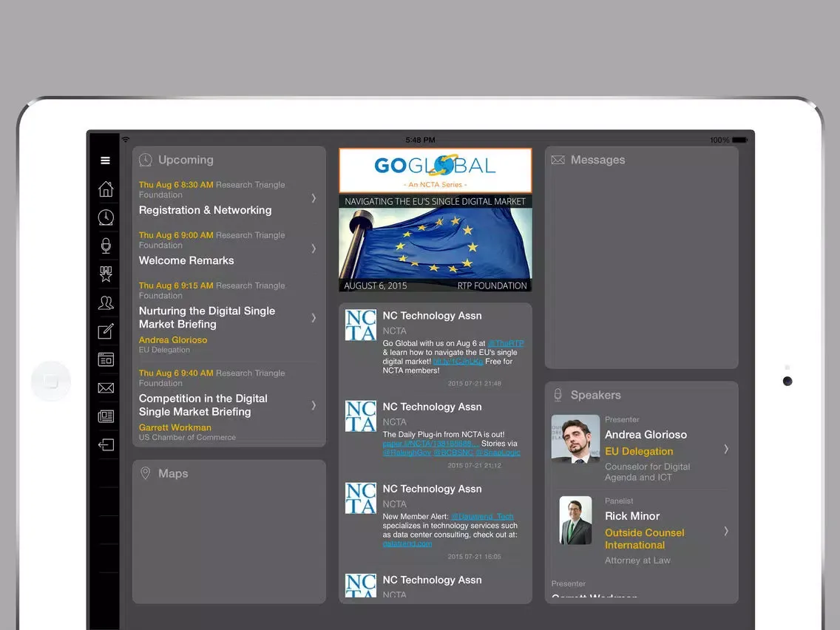Click Garrett Workman speaker name

click(x=175, y=427)
